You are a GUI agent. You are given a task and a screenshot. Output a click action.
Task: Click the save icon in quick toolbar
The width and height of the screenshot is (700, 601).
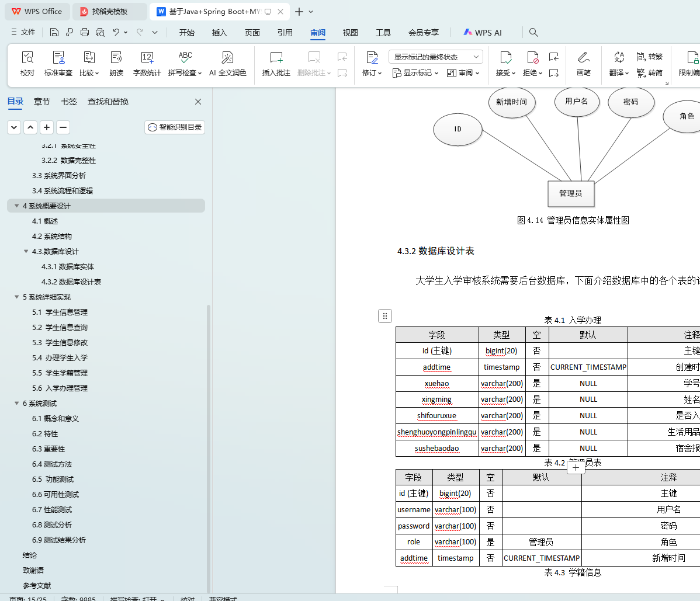(x=54, y=32)
